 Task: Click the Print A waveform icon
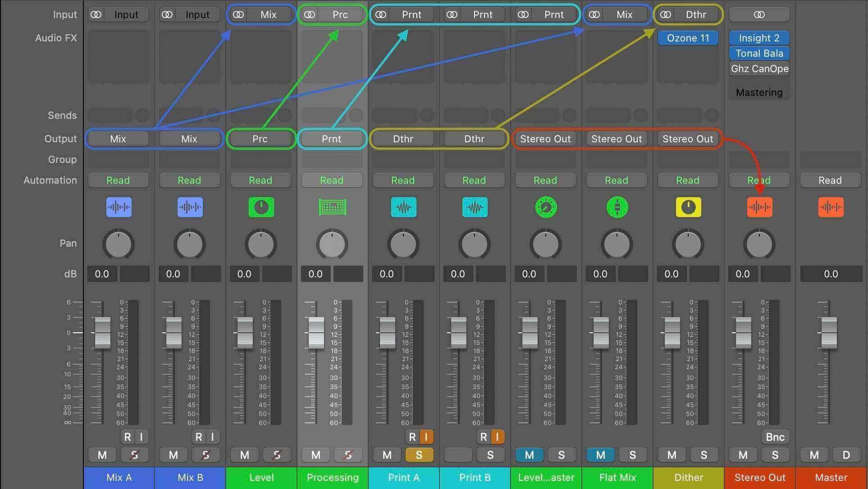pos(403,207)
